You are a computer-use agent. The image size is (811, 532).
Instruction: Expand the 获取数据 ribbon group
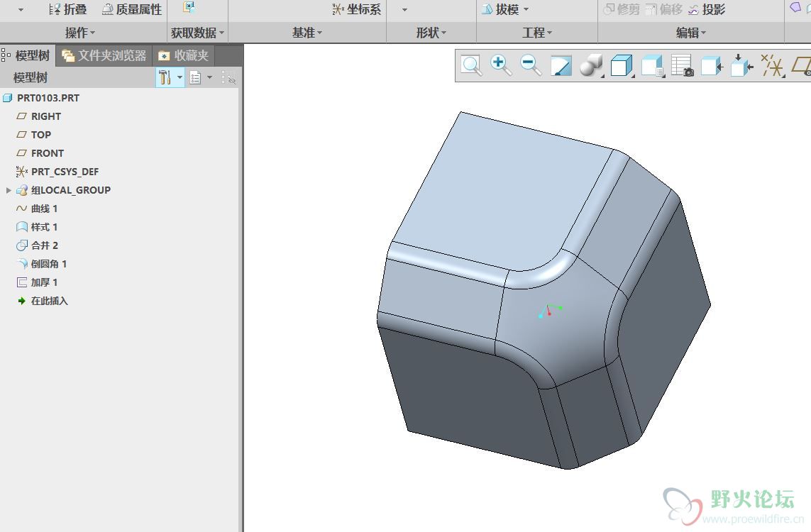click(197, 33)
